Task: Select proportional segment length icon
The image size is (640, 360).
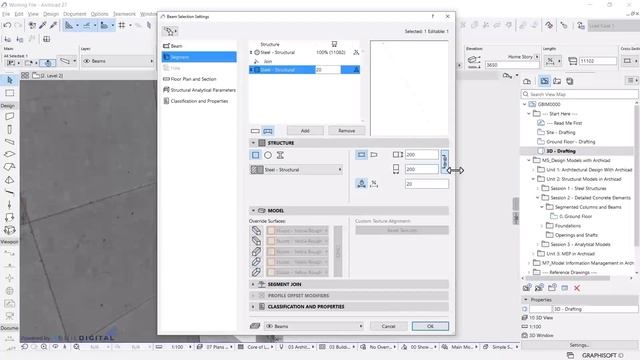Action: (374, 184)
